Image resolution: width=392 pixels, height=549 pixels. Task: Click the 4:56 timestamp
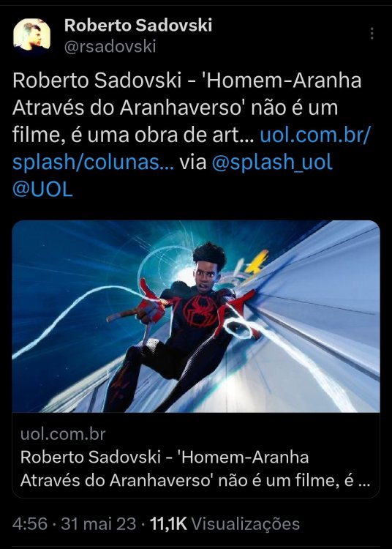(30, 524)
